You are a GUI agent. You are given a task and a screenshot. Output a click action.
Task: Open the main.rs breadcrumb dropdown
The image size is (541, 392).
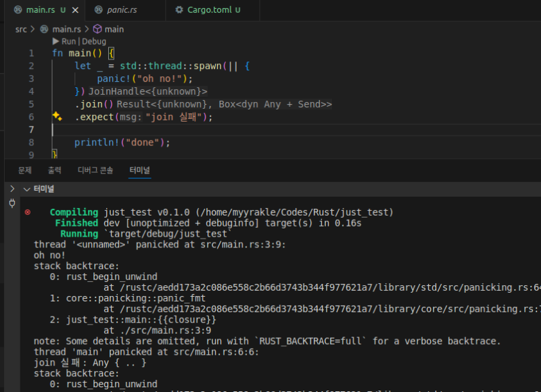tap(62, 29)
